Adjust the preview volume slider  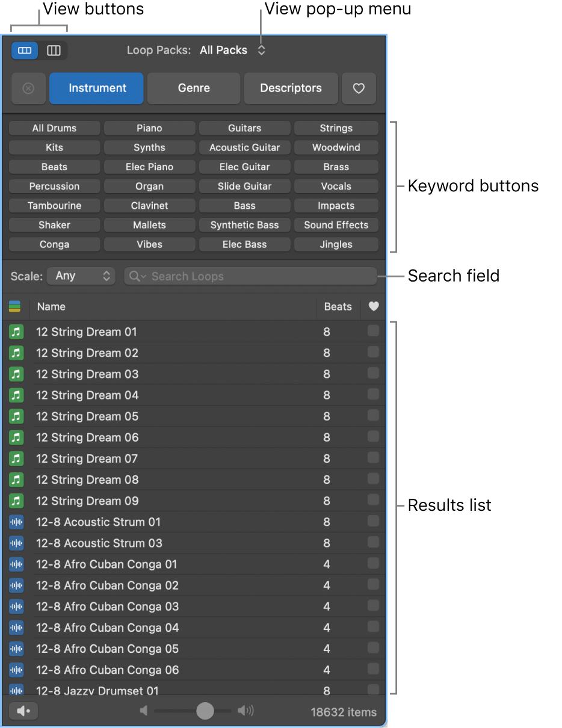pyautogui.click(x=205, y=711)
